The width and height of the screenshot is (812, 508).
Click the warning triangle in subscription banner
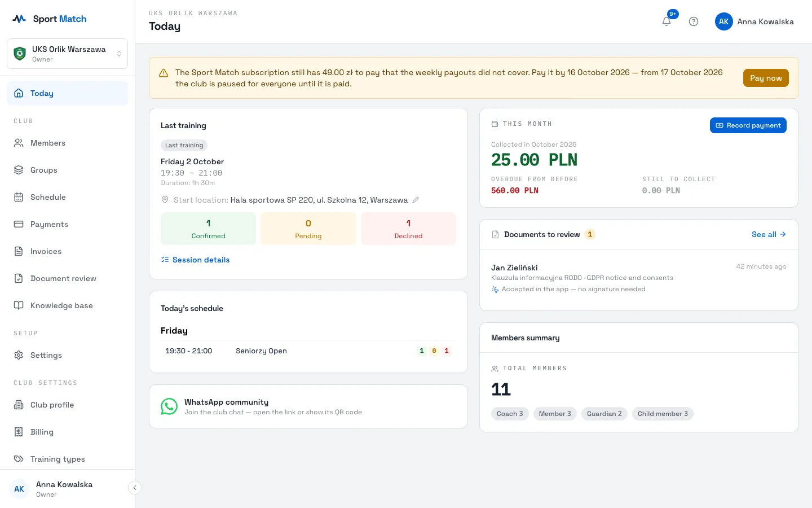click(x=164, y=73)
